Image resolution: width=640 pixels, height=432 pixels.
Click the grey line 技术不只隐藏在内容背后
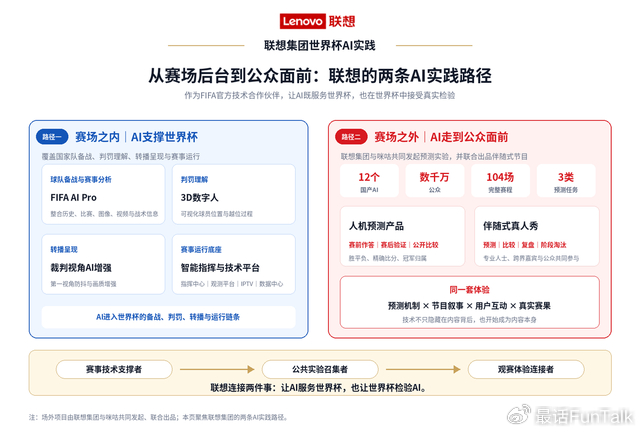[x=469, y=320]
